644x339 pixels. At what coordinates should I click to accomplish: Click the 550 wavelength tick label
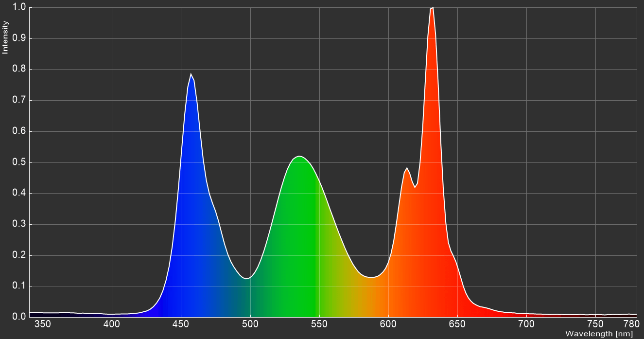pos(319,324)
